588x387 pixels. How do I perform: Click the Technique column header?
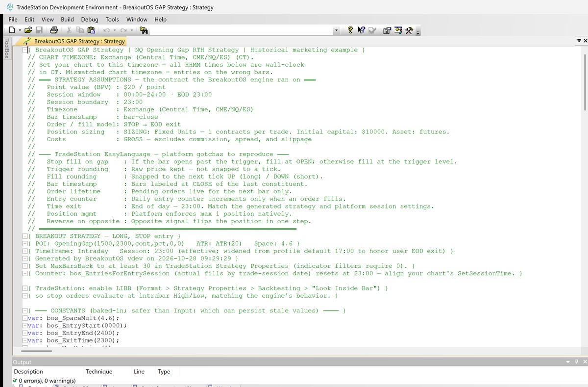(x=107, y=372)
